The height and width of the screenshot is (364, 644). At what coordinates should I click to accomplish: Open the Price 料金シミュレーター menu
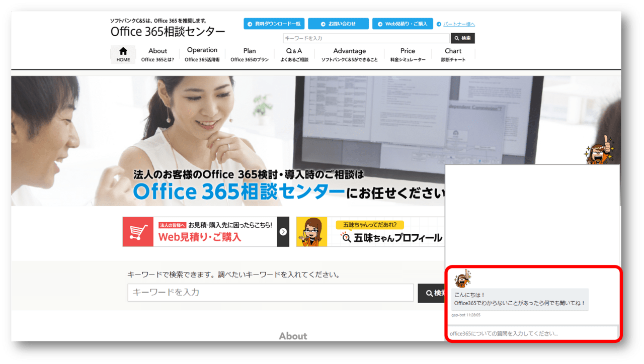point(408,54)
